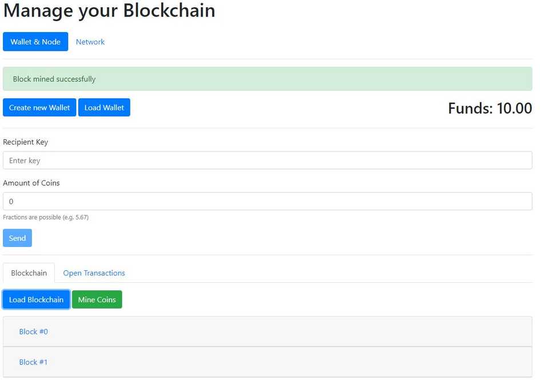The height and width of the screenshot is (392, 549).
Task: Click the Funds: 10.00 balance text
Action: [490, 108]
